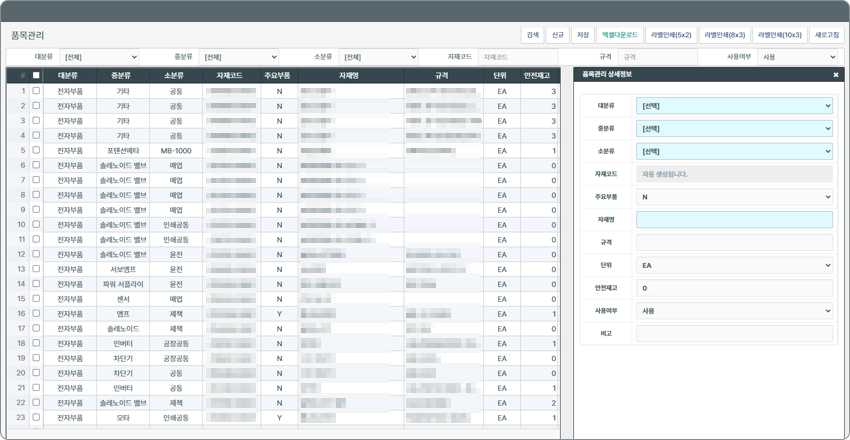
Task: Click the 검색 button
Action: 532,35
